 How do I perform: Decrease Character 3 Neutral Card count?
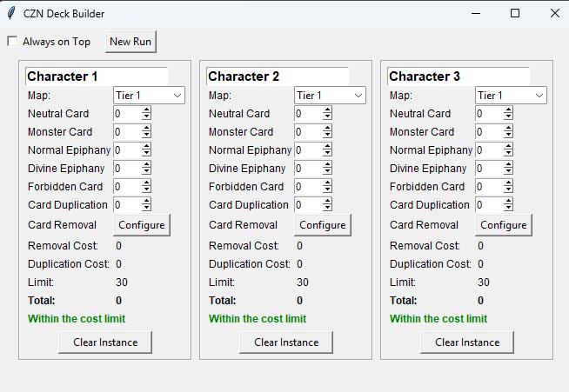click(x=508, y=117)
